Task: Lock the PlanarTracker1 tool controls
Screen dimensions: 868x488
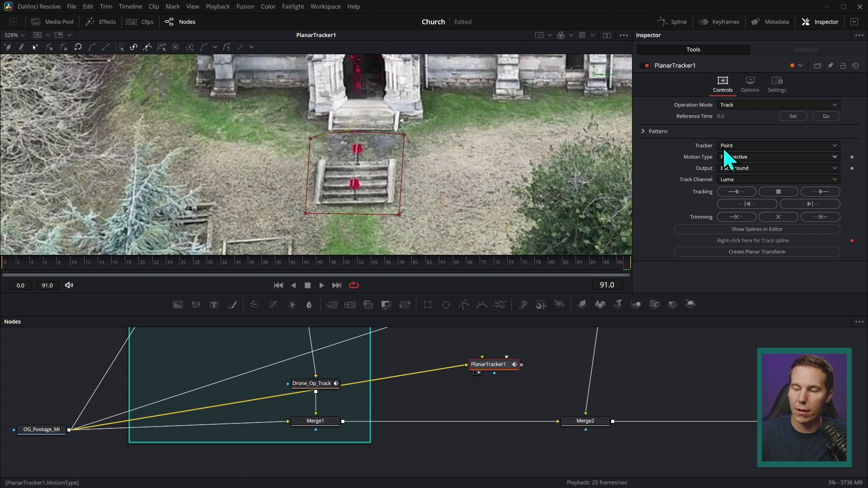Action: pyautogui.click(x=843, y=66)
